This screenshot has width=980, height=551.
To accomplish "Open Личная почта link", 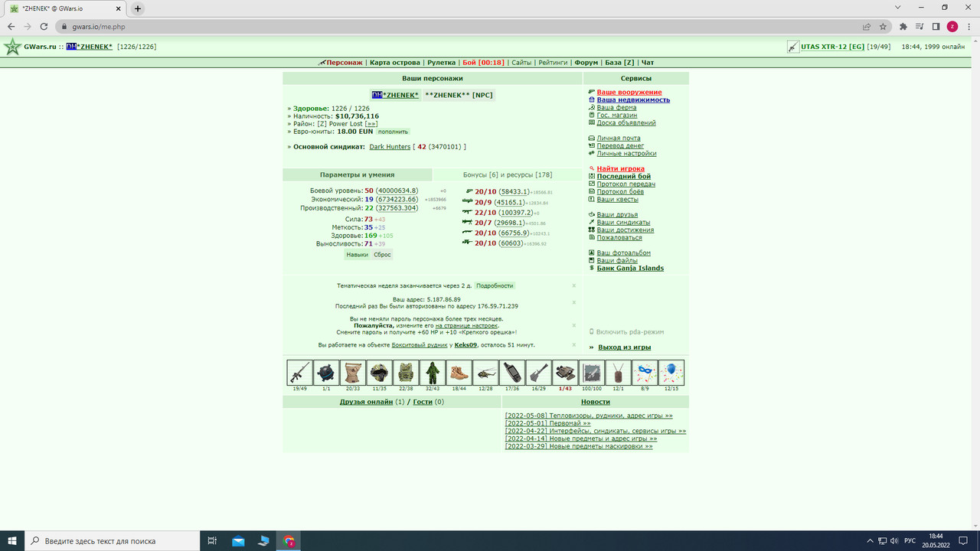I will click(x=619, y=139).
